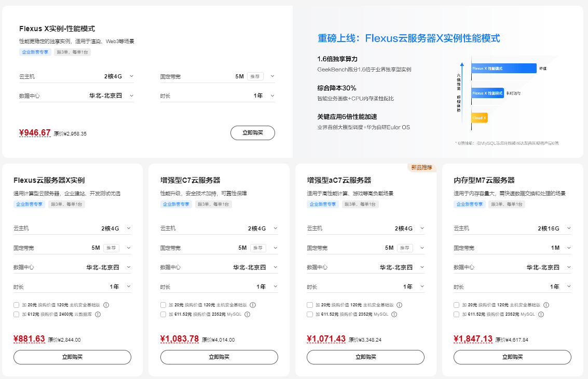Expand 固定带宽 dropdown in 增强型C7云服务器 card
This screenshot has height=379, width=588.
pos(219,248)
